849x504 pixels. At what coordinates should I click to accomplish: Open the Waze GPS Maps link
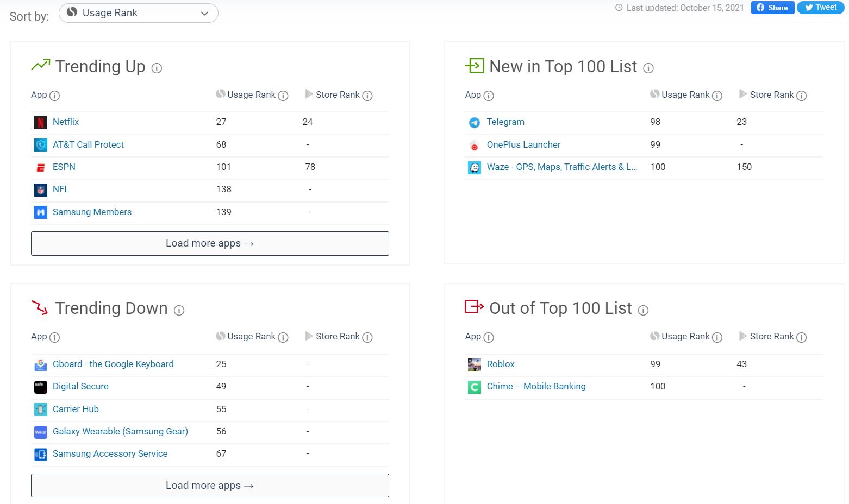562,167
